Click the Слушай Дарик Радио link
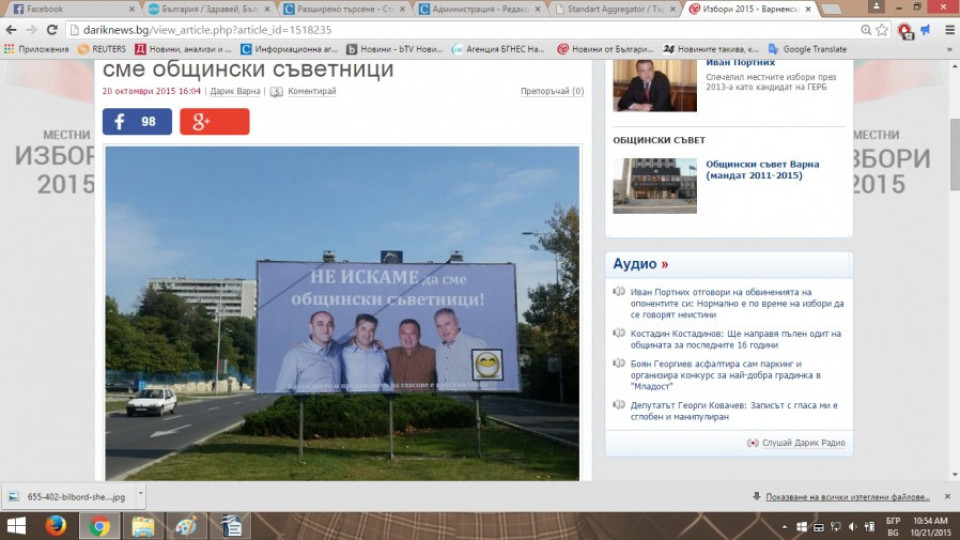The image size is (960, 540). pyautogui.click(x=803, y=443)
